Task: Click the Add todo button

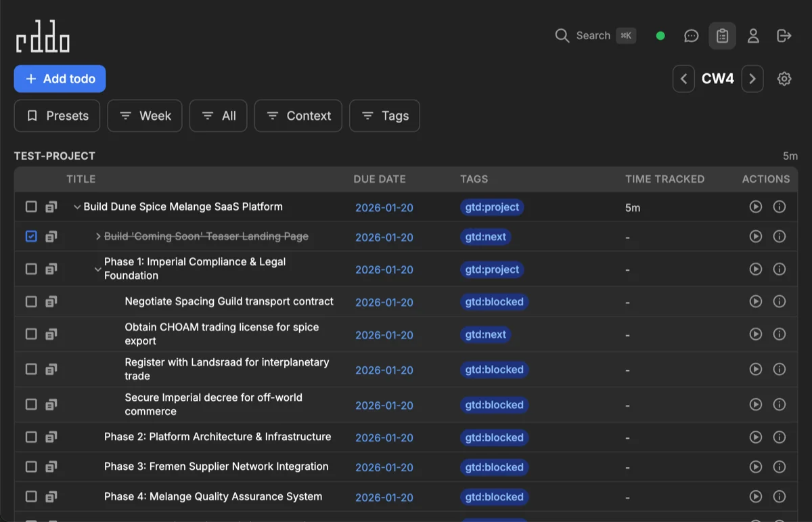Action: (x=60, y=79)
